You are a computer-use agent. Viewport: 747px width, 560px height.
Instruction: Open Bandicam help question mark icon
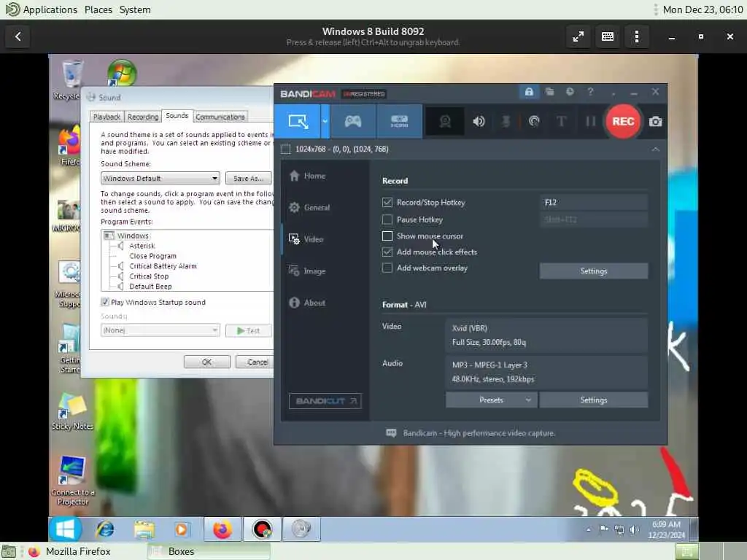tap(590, 92)
